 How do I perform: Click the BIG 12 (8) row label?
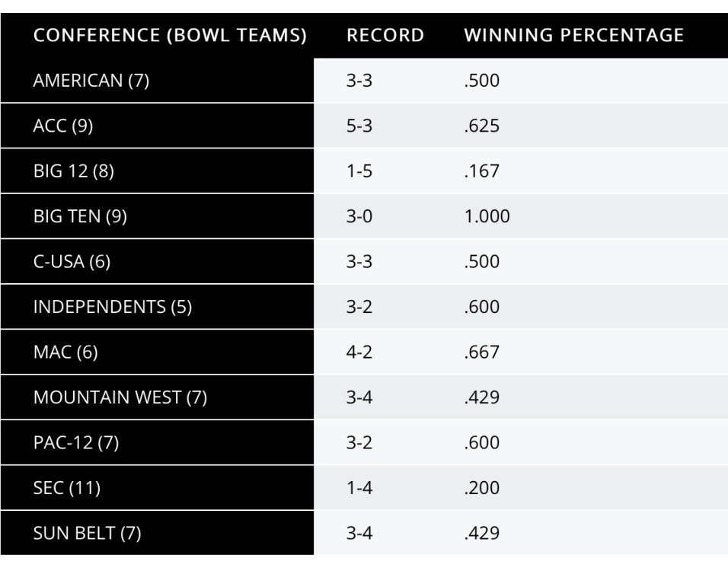point(74,171)
